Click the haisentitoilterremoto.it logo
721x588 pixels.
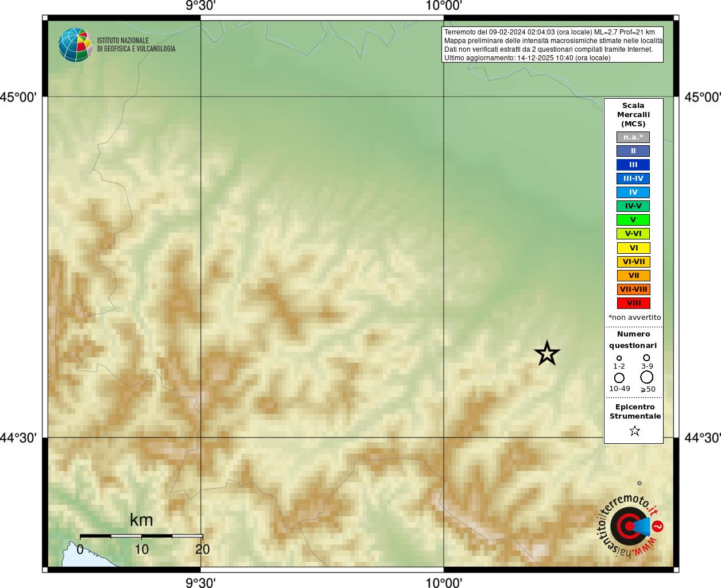(630, 526)
